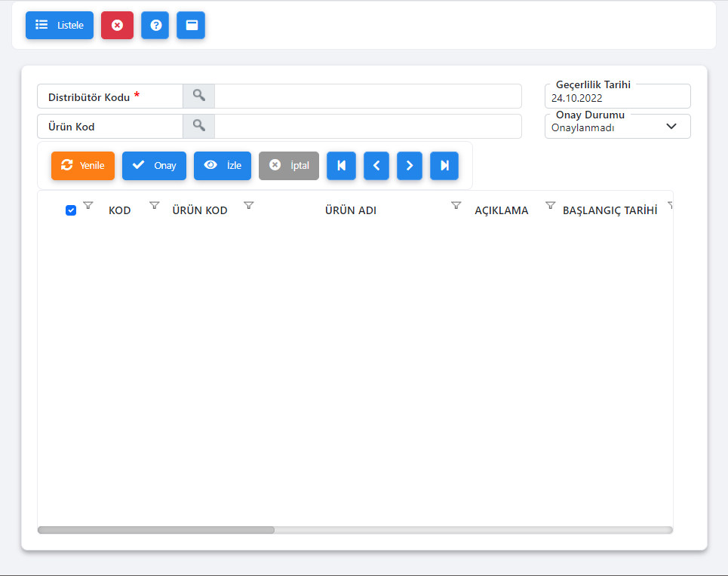Jump to last page of records

pos(444,166)
